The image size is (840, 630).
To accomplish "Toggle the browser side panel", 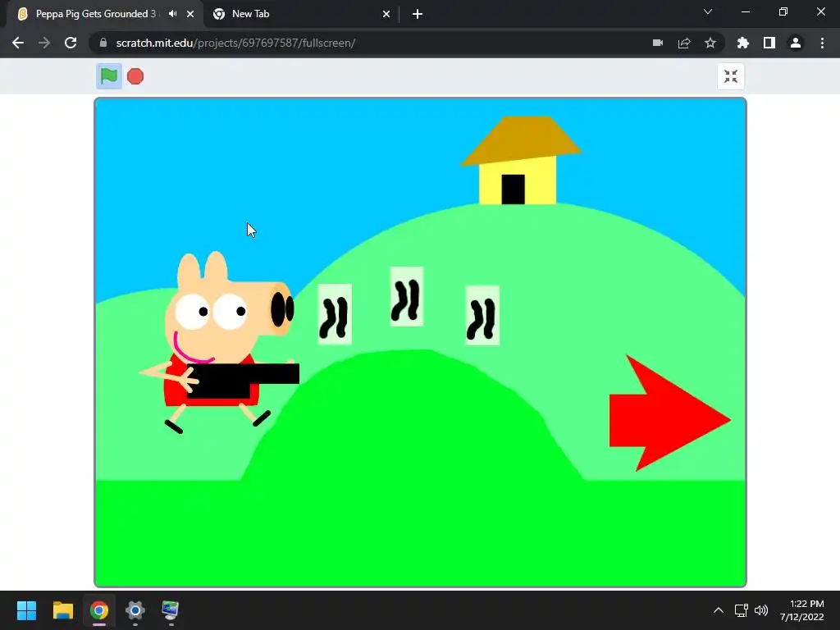I will coord(769,43).
